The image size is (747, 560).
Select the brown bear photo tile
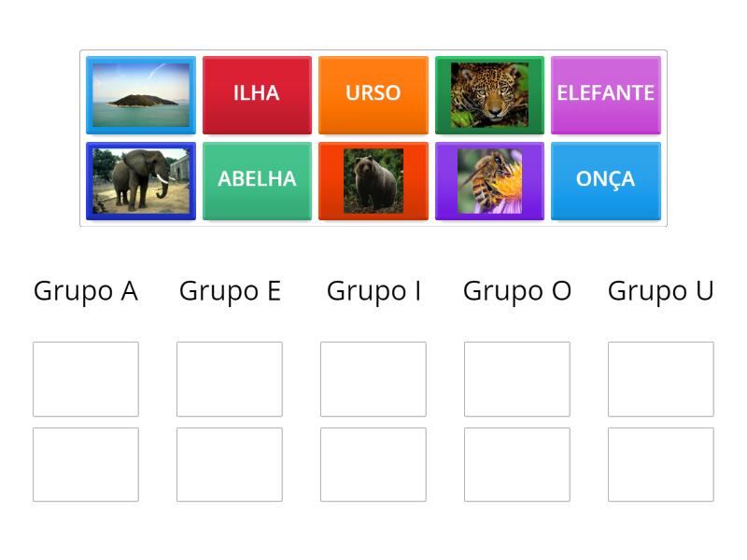pyautogui.click(x=373, y=181)
